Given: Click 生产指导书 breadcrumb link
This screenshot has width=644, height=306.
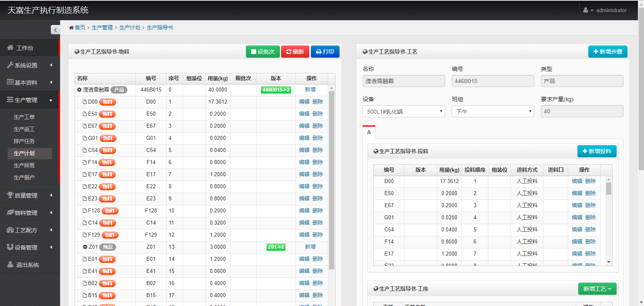Looking at the screenshot, I should (x=160, y=27).
